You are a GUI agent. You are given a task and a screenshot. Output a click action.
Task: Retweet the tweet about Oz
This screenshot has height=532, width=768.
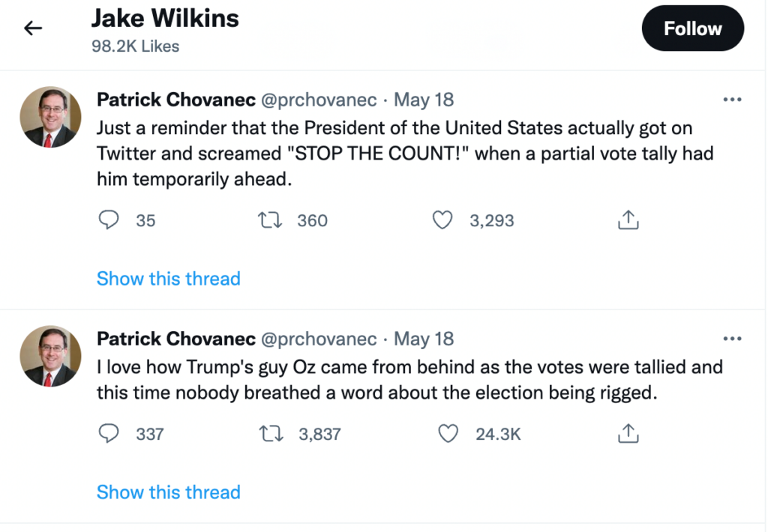[266, 434]
